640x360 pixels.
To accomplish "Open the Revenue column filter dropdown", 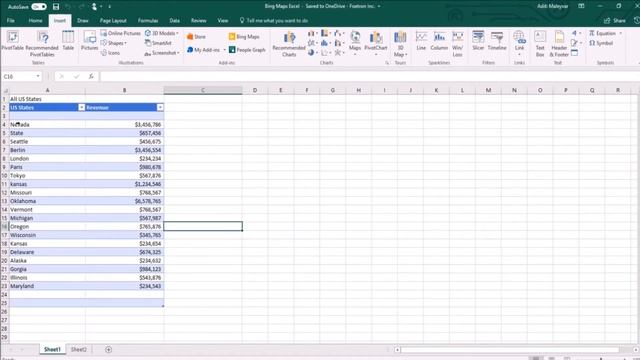I will 160,107.
